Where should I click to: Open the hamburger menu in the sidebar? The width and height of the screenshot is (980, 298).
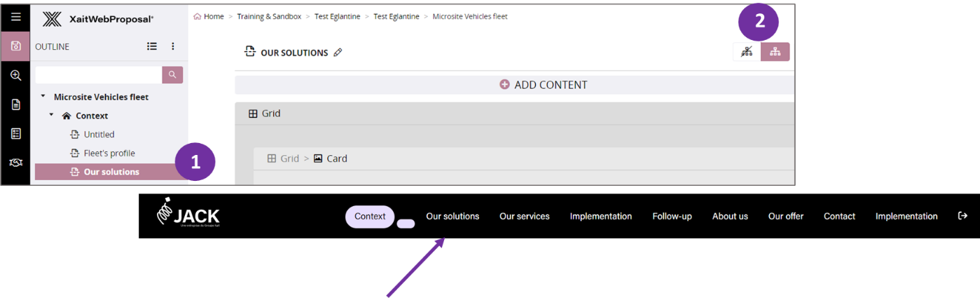click(15, 18)
